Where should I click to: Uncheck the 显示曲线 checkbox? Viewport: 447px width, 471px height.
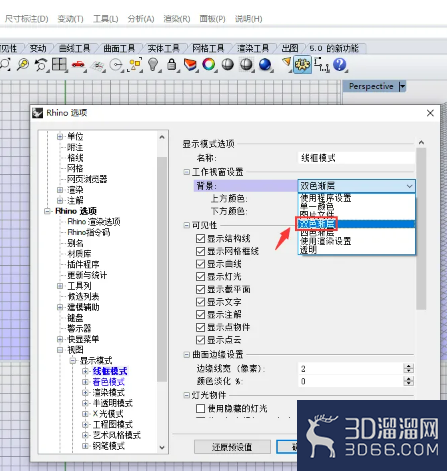200,264
